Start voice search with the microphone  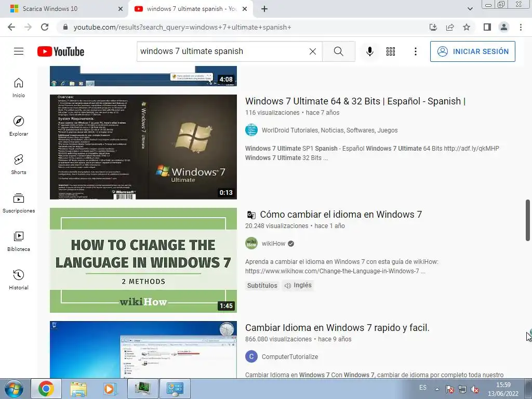tap(370, 51)
